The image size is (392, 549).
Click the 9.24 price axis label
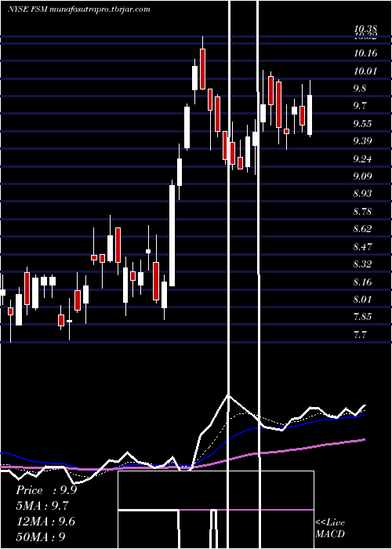click(364, 159)
